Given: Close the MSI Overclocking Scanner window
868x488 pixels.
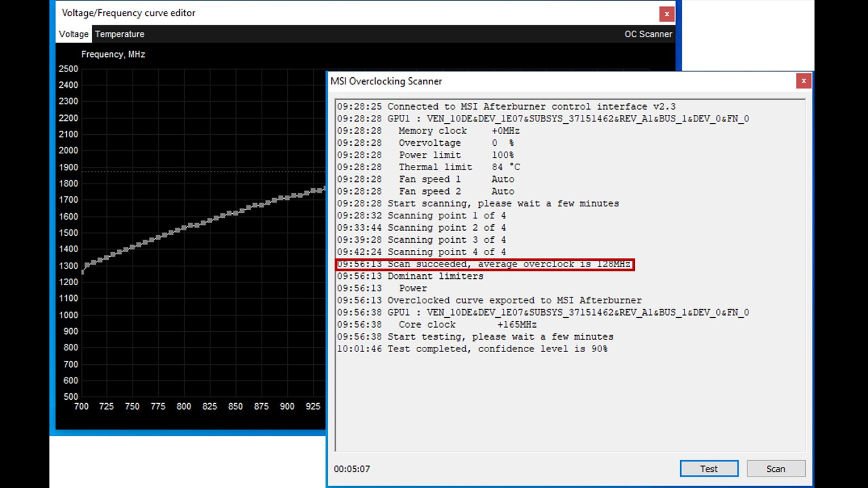Looking at the screenshot, I should pyautogui.click(x=803, y=81).
